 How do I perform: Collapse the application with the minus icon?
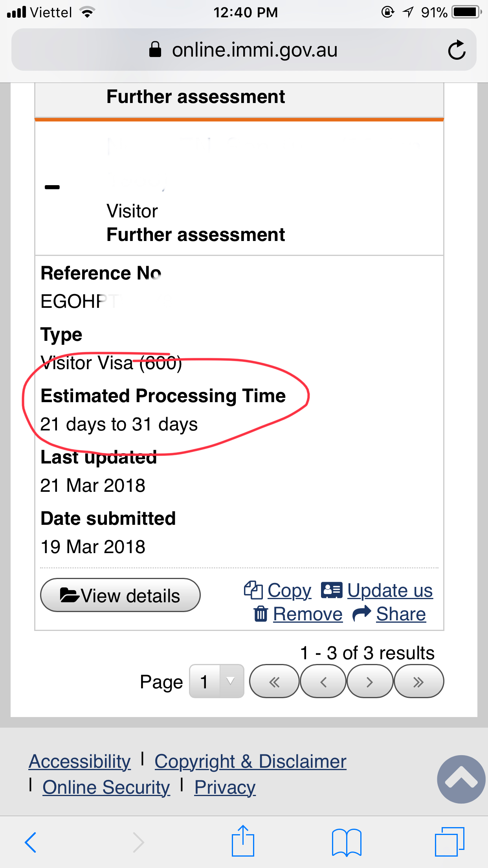(52, 187)
